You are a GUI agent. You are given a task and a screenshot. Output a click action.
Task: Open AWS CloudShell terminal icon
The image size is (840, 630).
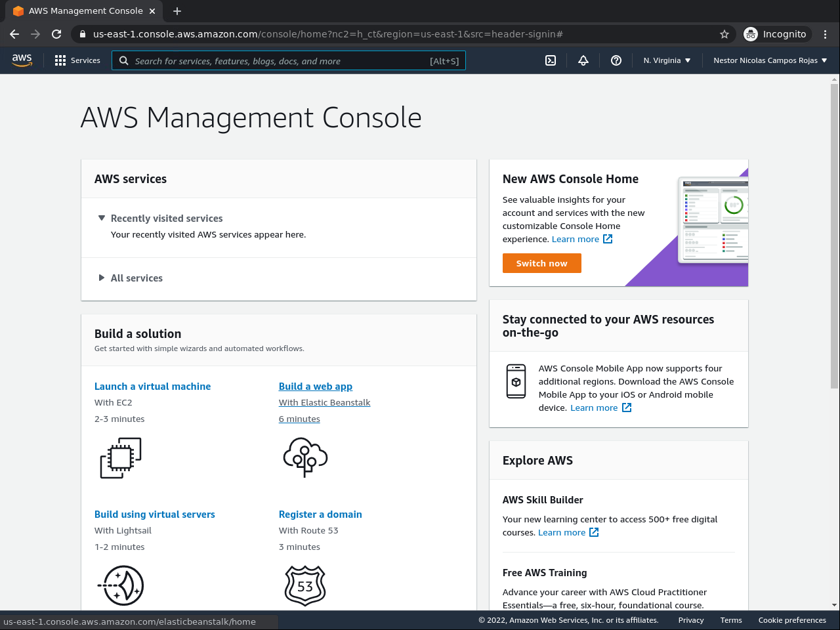click(x=551, y=60)
